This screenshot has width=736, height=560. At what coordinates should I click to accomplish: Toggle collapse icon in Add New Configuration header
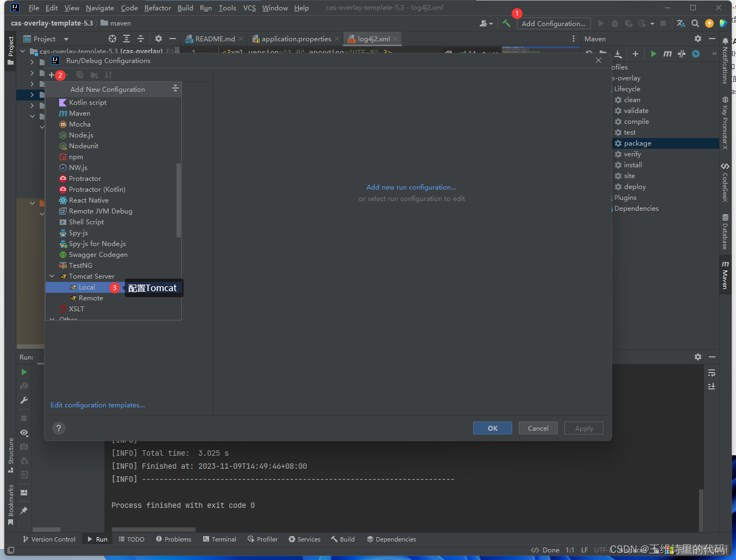(175, 88)
